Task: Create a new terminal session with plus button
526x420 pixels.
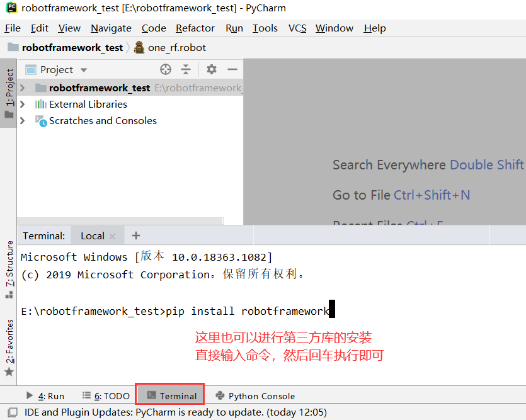Action: [x=135, y=235]
